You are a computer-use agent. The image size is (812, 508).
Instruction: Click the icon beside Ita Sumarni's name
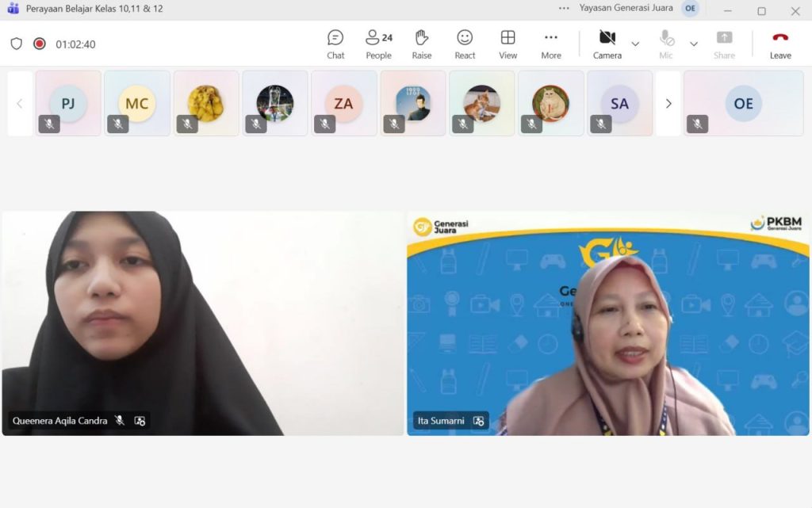(478, 421)
